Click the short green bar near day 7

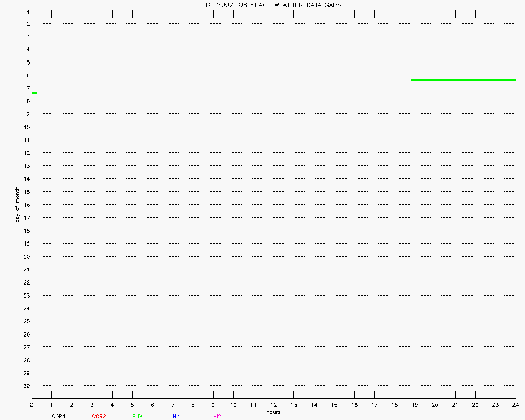(34, 93)
